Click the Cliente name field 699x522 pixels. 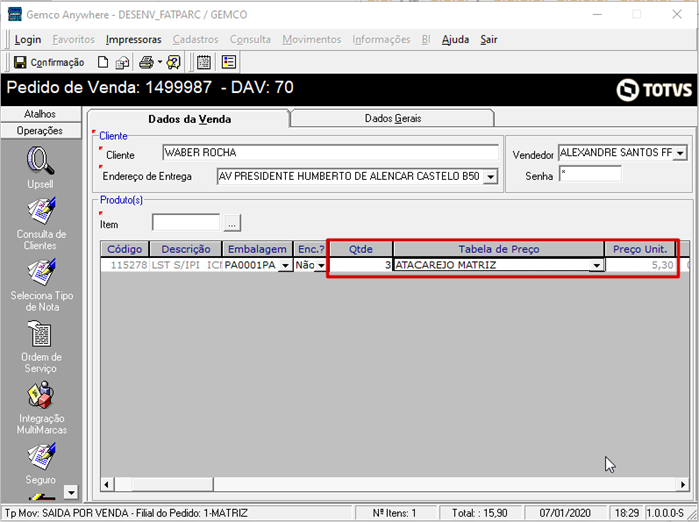[x=330, y=152]
